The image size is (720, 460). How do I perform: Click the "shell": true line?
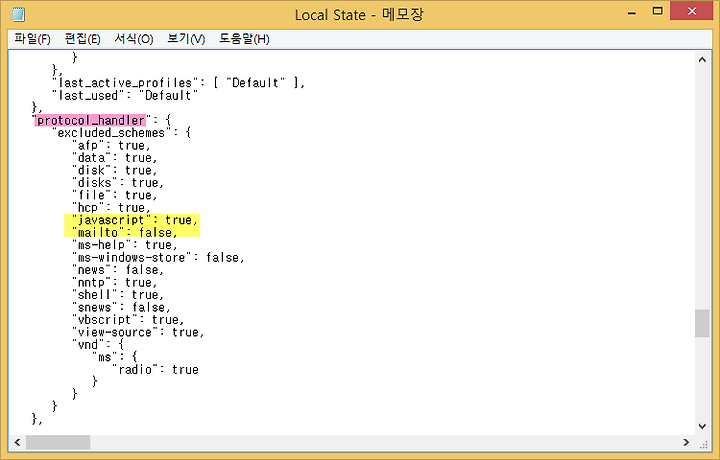tap(118, 295)
